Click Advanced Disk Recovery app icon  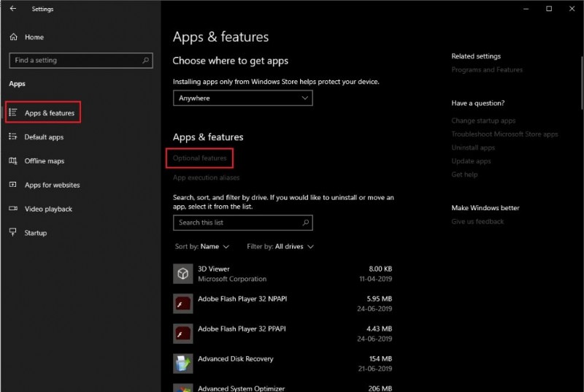182,364
